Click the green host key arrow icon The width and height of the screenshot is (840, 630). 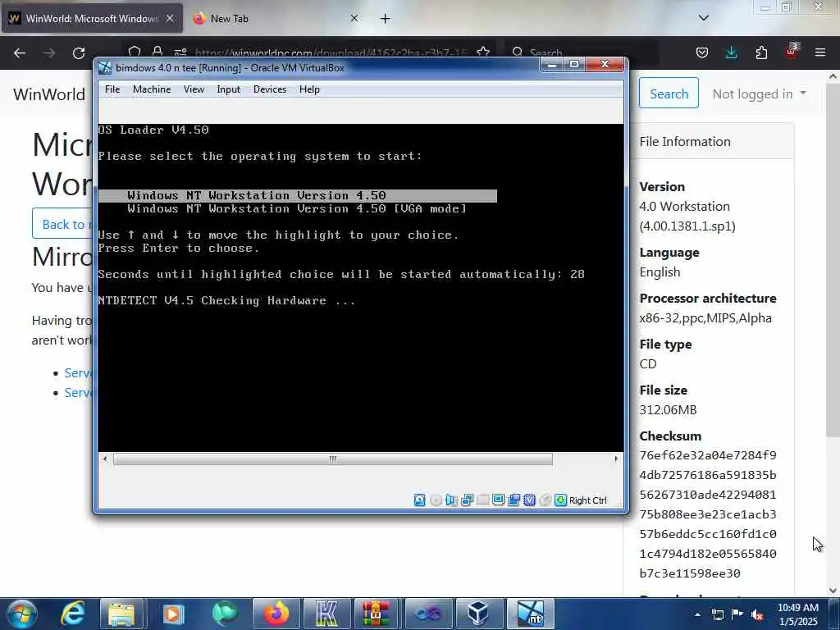[560, 500]
